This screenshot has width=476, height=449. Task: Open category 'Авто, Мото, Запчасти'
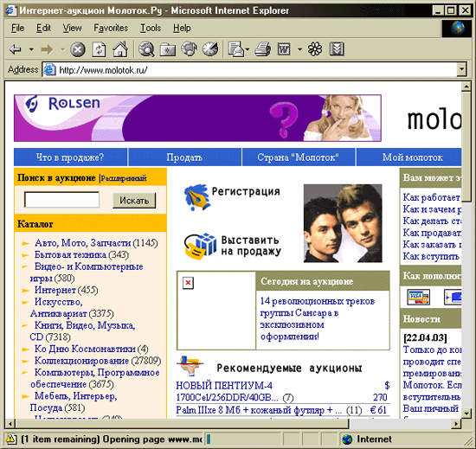pos(82,243)
